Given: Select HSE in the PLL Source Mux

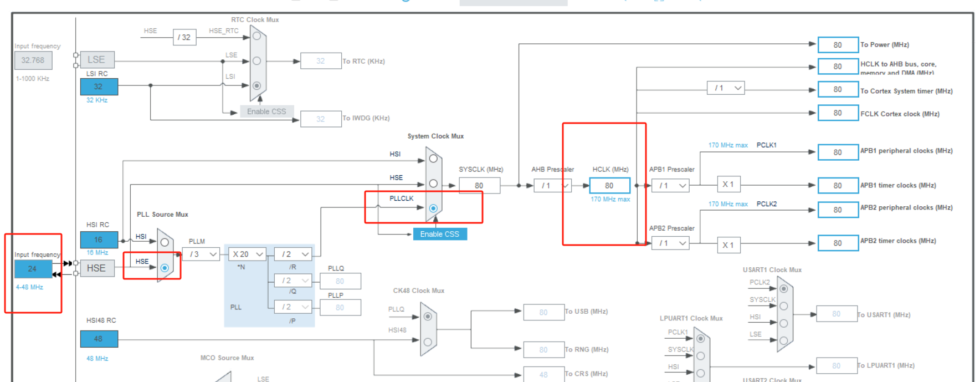Looking at the screenshot, I should (x=165, y=268).
